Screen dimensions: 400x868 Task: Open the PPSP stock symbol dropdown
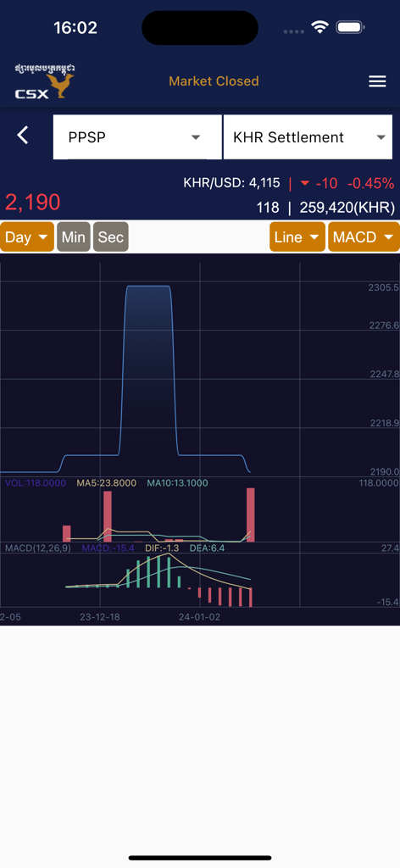tap(137, 137)
